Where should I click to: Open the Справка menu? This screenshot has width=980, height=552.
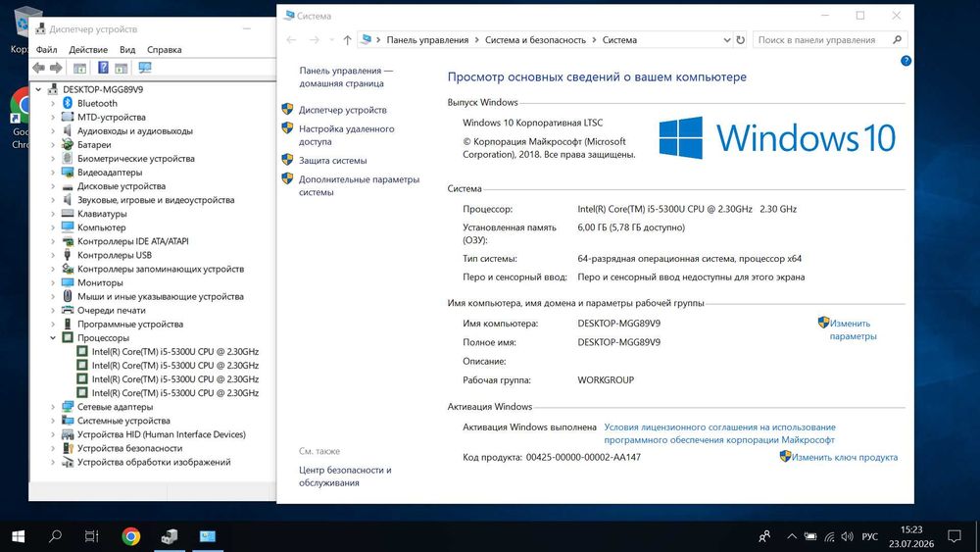(165, 49)
